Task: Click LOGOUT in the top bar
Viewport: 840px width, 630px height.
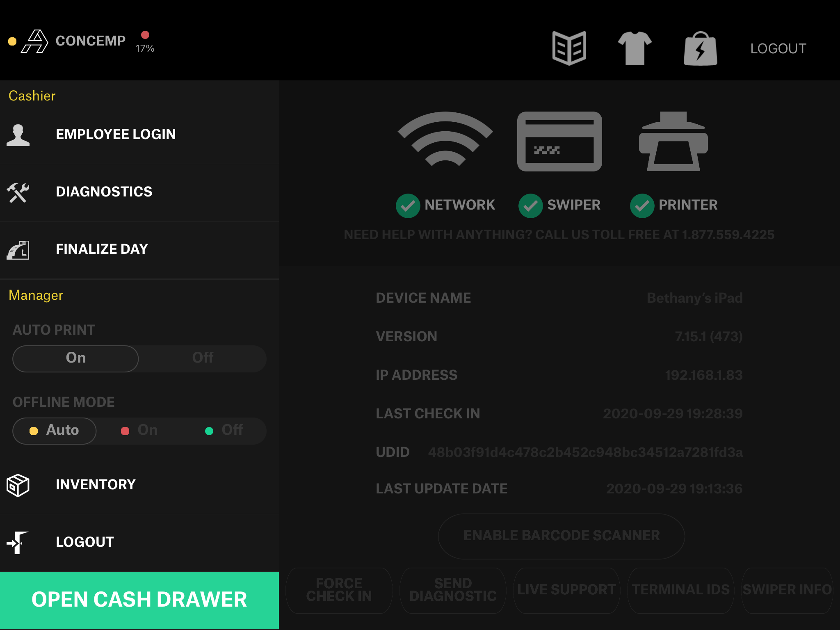Action: point(778,49)
